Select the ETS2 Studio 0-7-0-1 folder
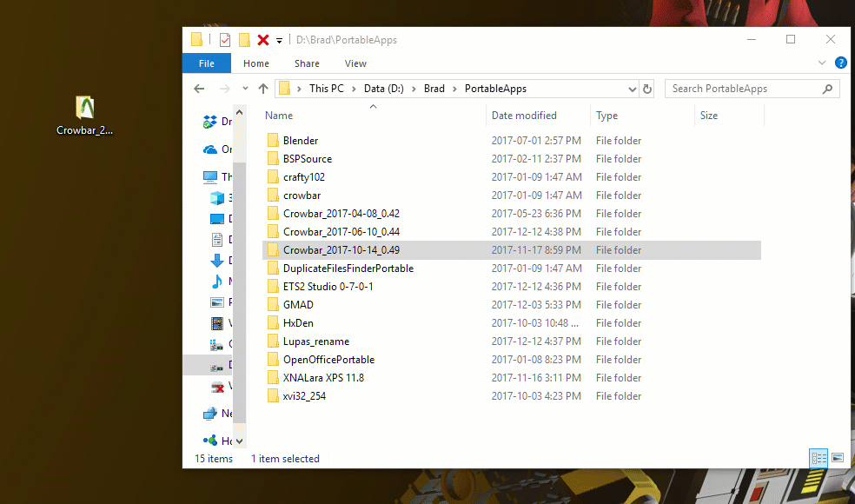This screenshot has width=855, height=504. point(328,287)
